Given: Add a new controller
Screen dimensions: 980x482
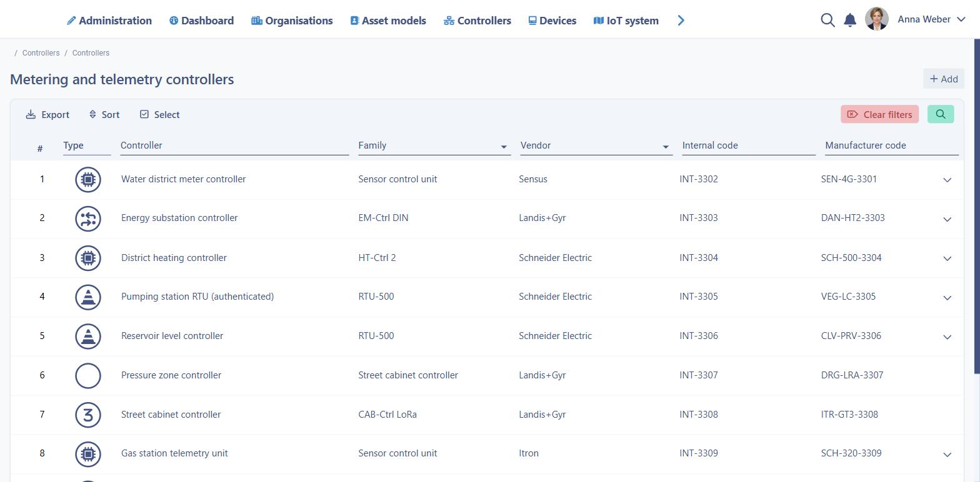Looking at the screenshot, I should tap(944, 79).
